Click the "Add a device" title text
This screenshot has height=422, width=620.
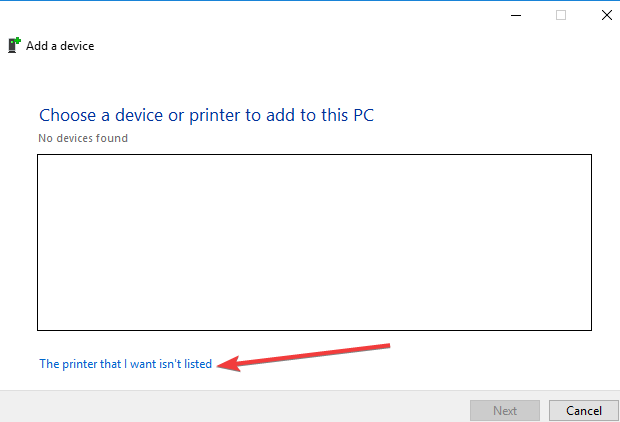pyautogui.click(x=60, y=46)
